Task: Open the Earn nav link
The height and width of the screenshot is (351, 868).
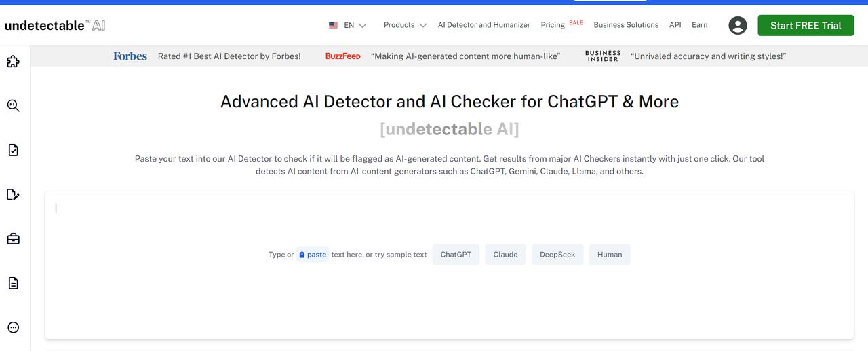Action: [699, 25]
